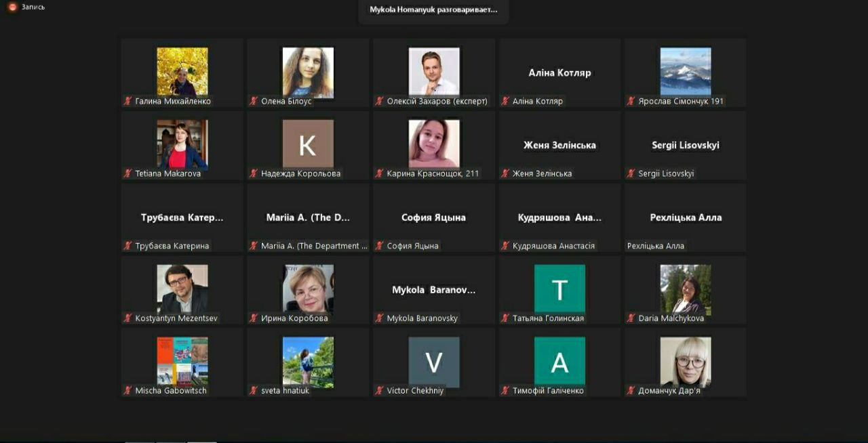The height and width of the screenshot is (443, 868).
Task: Select Татьяна Голинская avatar with letter T
Action: click(559, 289)
